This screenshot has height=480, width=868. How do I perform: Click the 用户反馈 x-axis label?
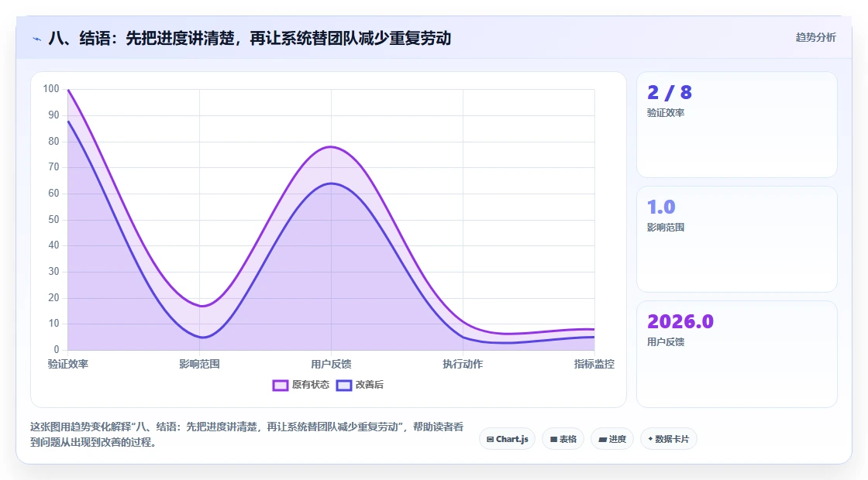point(331,364)
